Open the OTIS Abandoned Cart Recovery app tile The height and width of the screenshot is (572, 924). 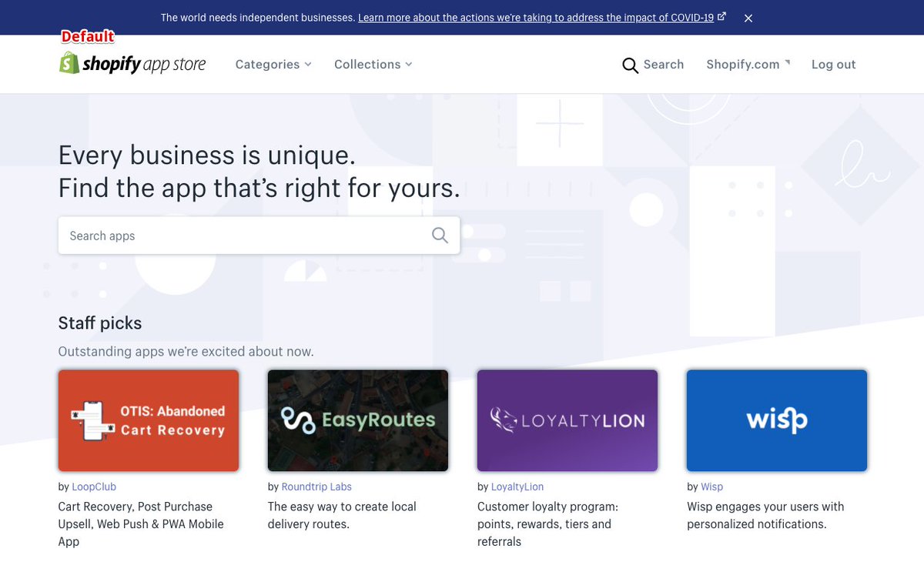149,420
